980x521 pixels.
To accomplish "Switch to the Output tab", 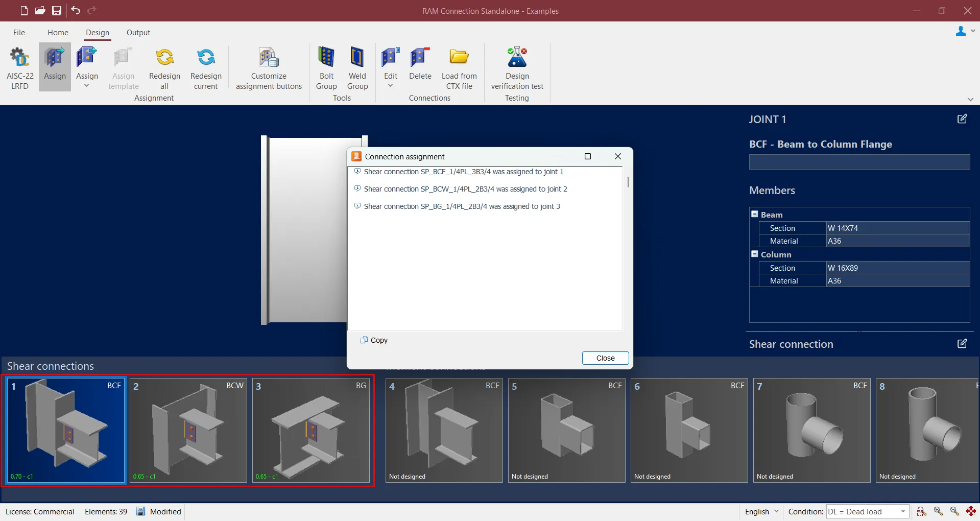I will pyautogui.click(x=138, y=33).
